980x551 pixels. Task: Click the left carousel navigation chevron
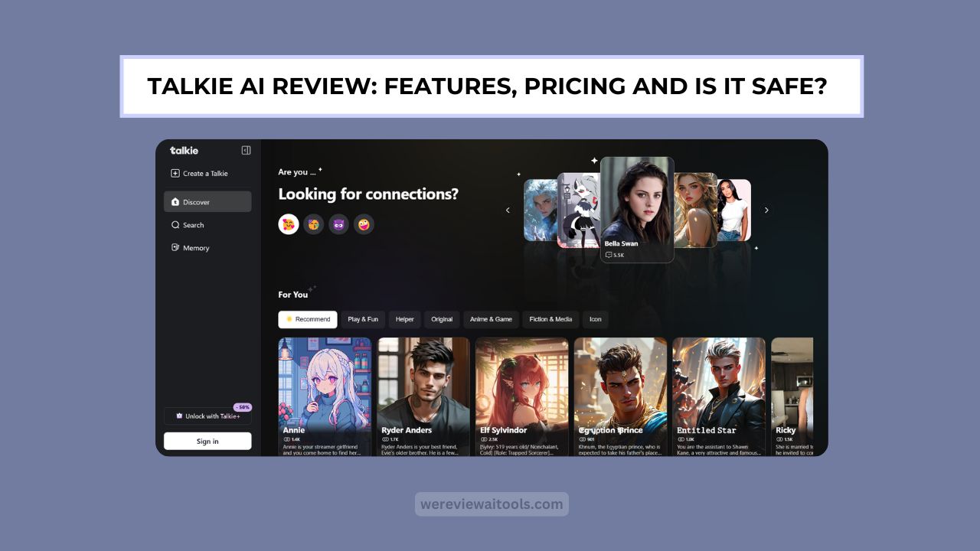pyautogui.click(x=508, y=209)
